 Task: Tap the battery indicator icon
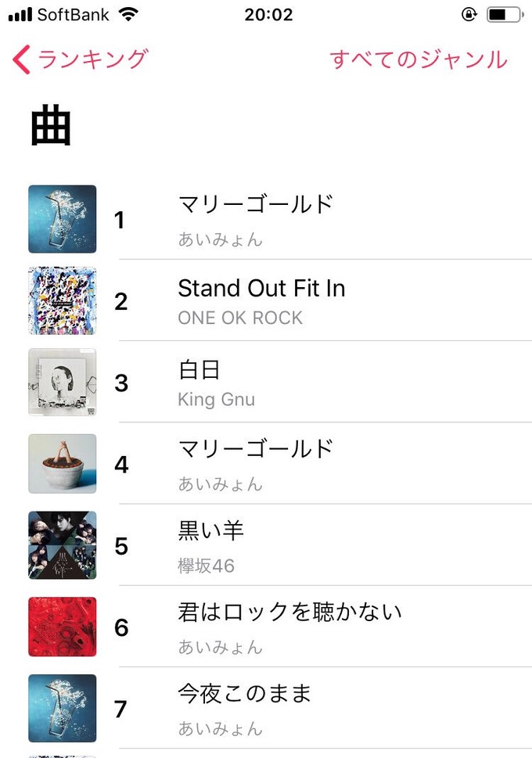pos(505,15)
